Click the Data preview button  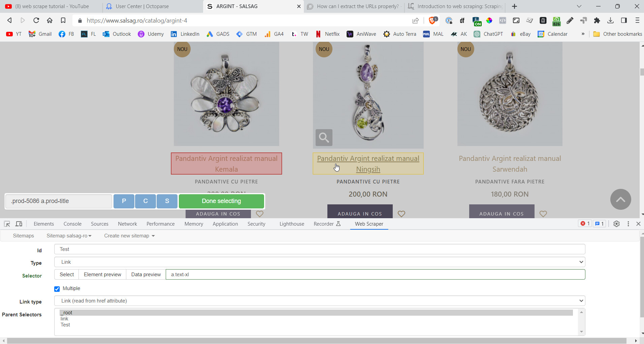pos(146,275)
